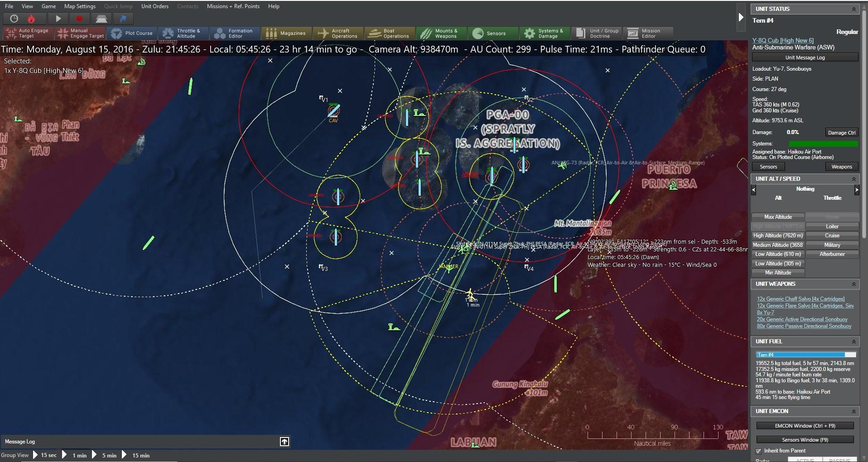The image size is (868, 462).
Task: Start the simulation with the play icon
Action: [58, 19]
